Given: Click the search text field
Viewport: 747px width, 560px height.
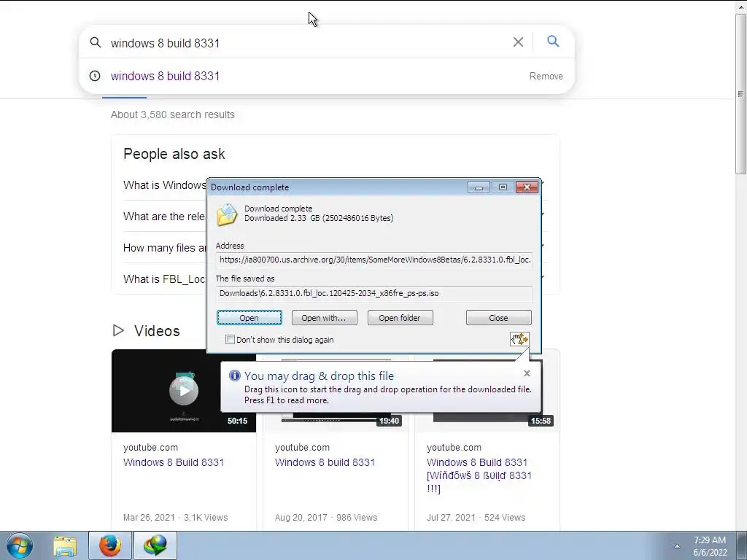Looking at the screenshot, I should point(305,43).
